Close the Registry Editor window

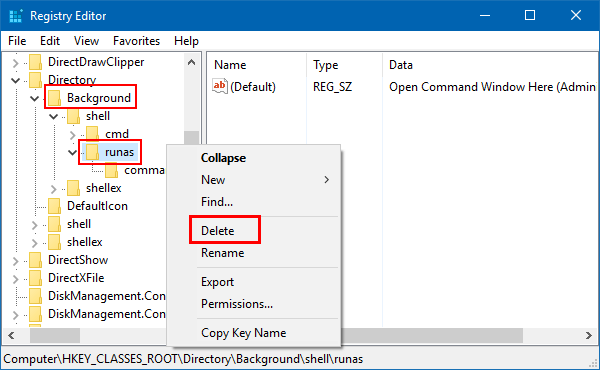tap(576, 15)
